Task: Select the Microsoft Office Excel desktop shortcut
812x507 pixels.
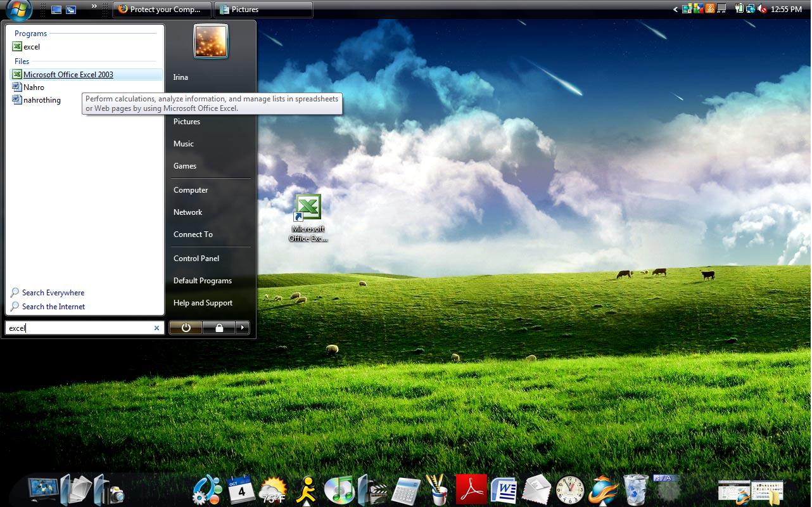Action: [x=308, y=218]
